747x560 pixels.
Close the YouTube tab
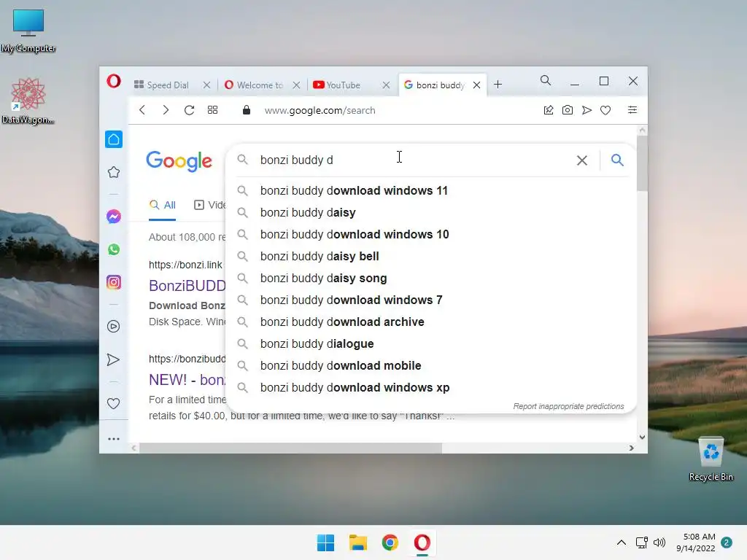pyautogui.click(x=386, y=85)
